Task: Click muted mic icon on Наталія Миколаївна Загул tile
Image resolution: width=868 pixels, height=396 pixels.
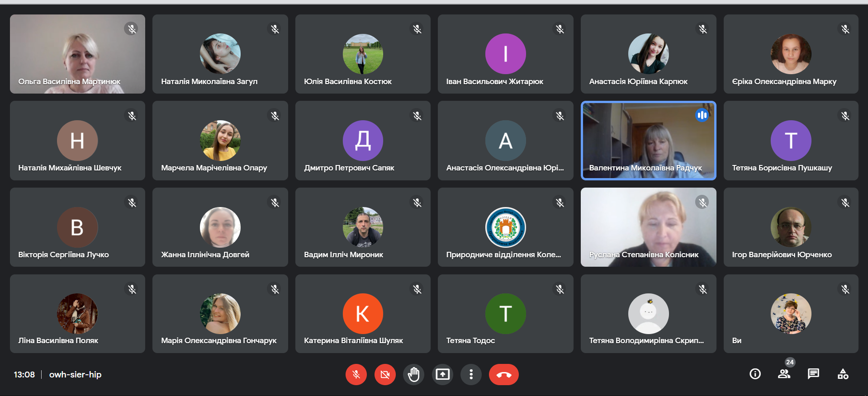Action: (275, 29)
